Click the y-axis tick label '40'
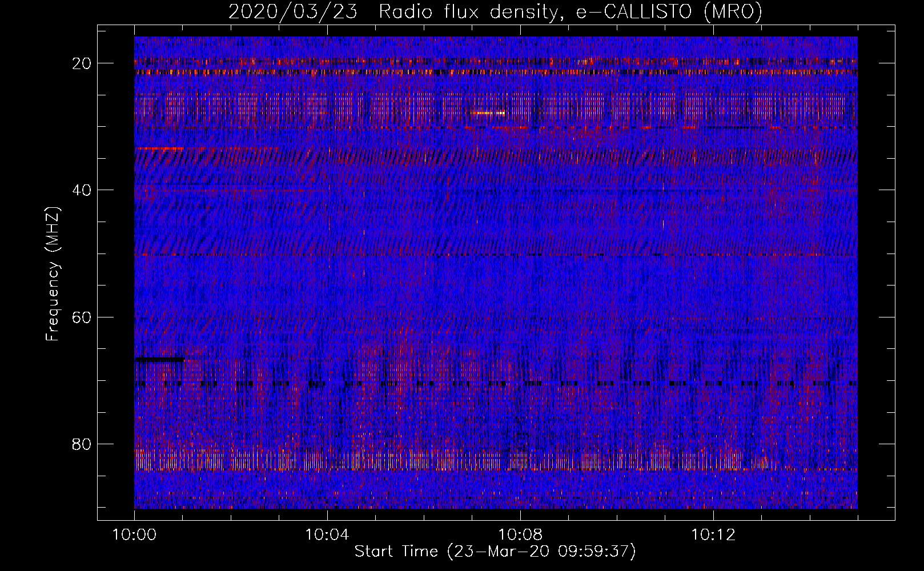924x571 pixels. point(82,190)
